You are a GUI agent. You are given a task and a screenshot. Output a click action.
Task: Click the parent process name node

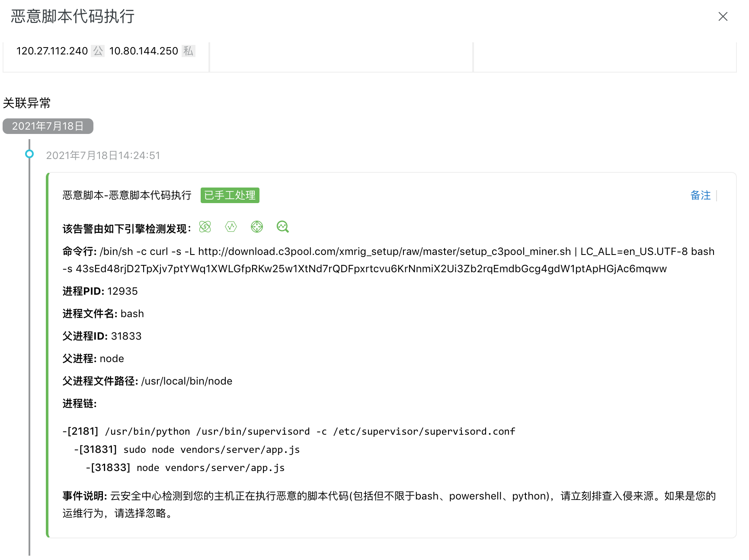tap(112, 359)
